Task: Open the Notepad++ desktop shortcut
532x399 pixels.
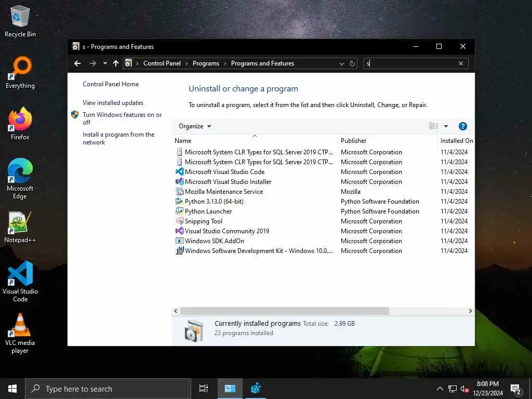Action: click(20, 227)
